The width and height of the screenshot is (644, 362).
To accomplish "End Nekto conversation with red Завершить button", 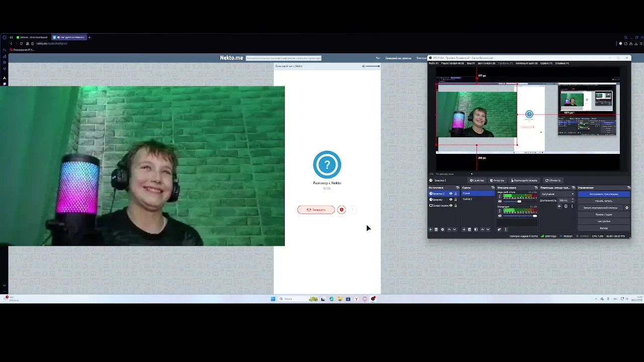I will (316, 210).
